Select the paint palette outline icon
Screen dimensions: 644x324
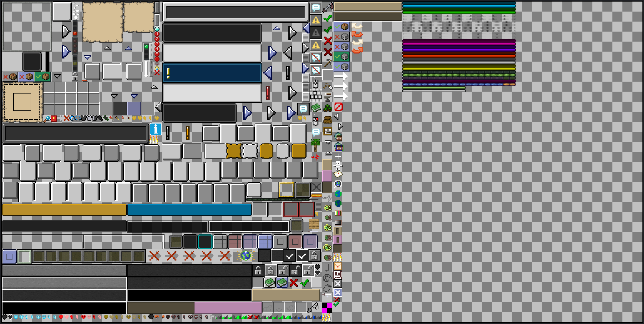(x=327, y=278)
